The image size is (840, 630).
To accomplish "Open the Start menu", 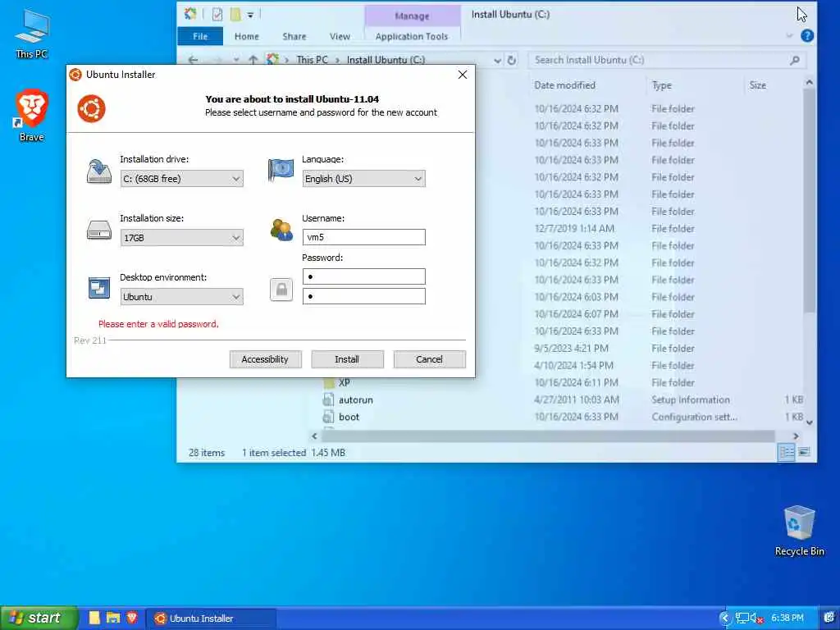I will pos(39,618).
